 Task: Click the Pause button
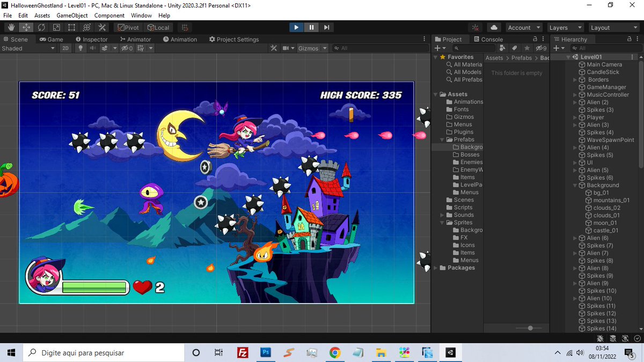click(311, 27)
